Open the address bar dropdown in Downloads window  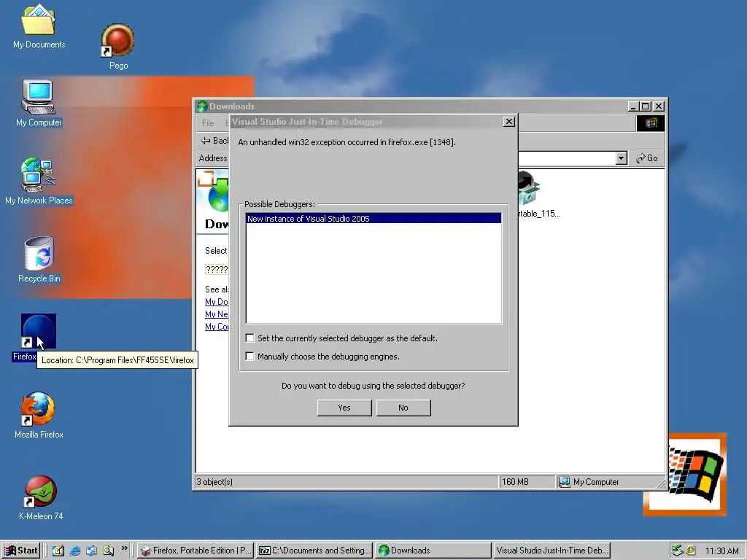(621, 158)
